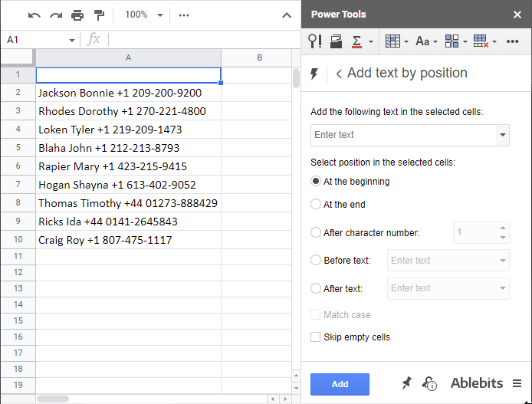532x404 pixels.
Task: Select row 11 header
Action: coord(18,257)
